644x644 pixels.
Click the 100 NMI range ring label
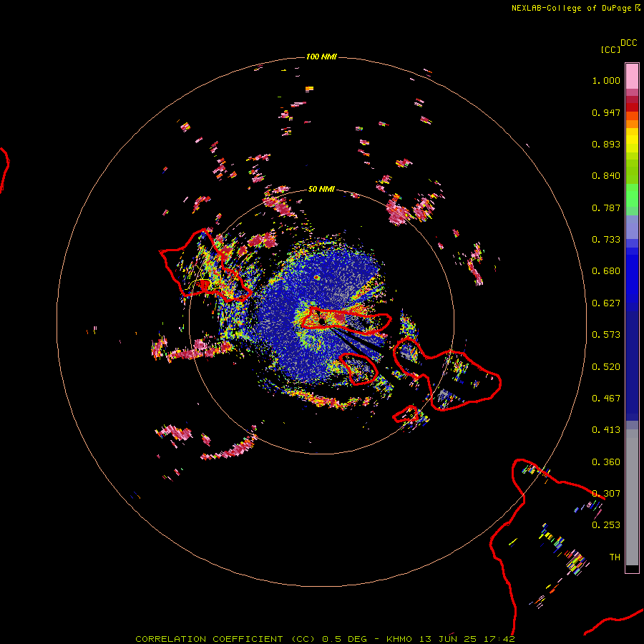coord(321,57)
